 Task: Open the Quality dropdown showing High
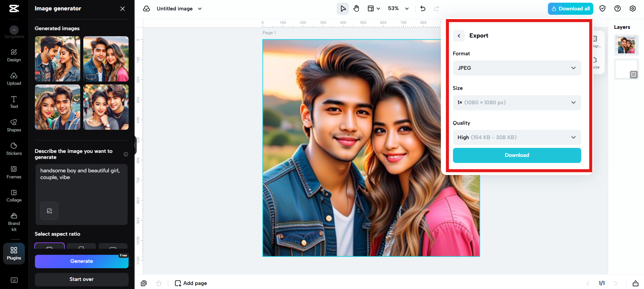[517, 137]
